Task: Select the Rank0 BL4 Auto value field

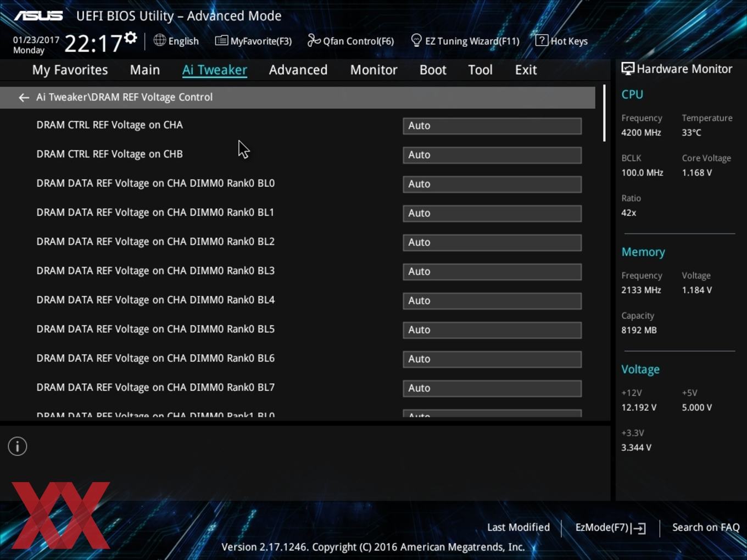Action: coord(492,300)
